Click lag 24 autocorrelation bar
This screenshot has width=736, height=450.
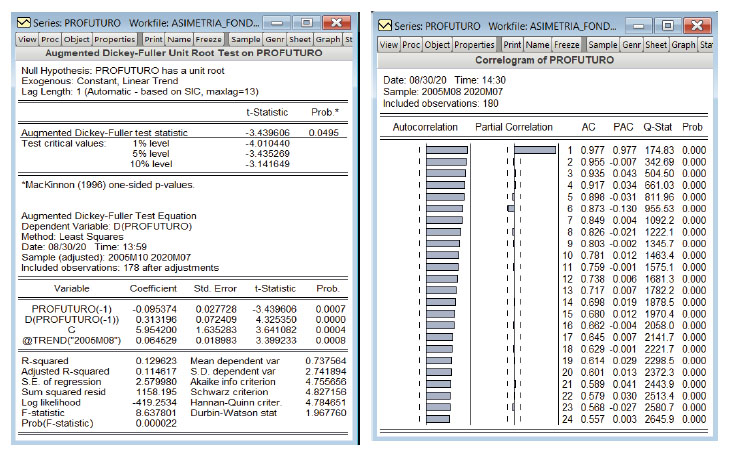438,419
